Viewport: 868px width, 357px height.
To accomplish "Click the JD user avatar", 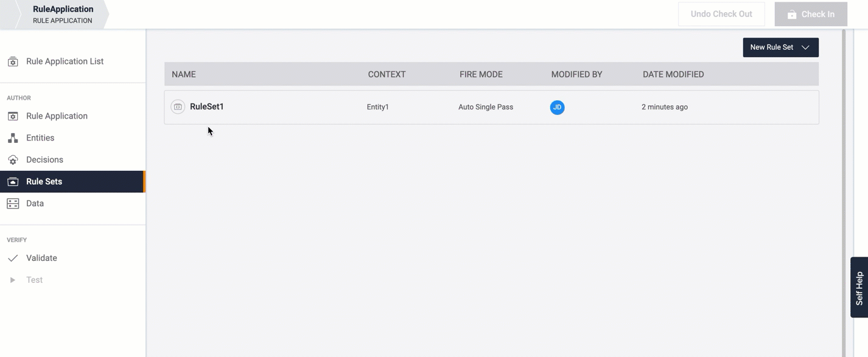I will pos(557,108).
